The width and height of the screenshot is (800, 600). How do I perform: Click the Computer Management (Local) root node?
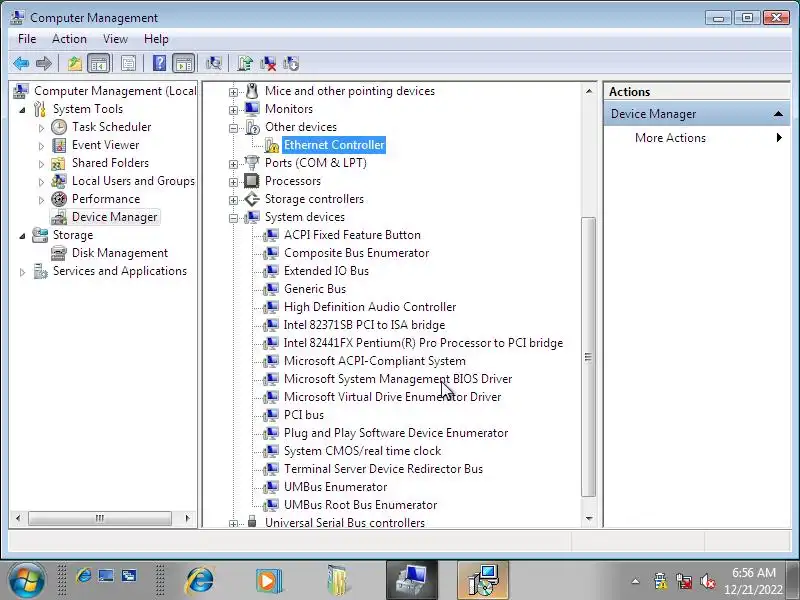(115, 91)
